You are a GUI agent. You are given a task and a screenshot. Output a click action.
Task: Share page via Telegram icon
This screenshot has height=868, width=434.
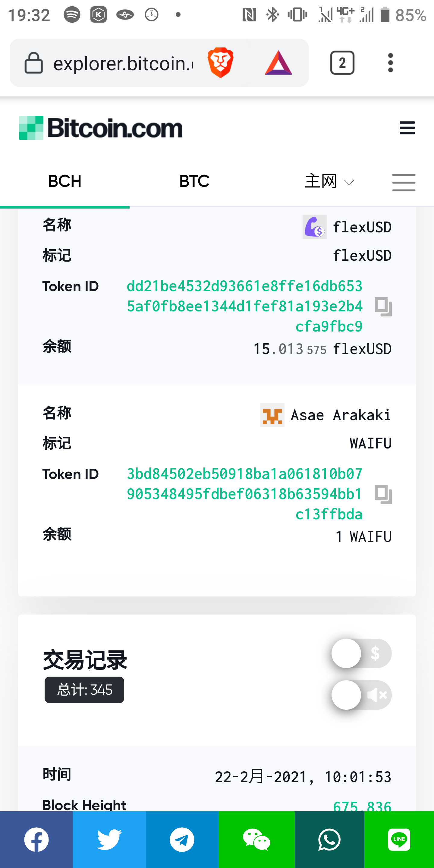182,839
